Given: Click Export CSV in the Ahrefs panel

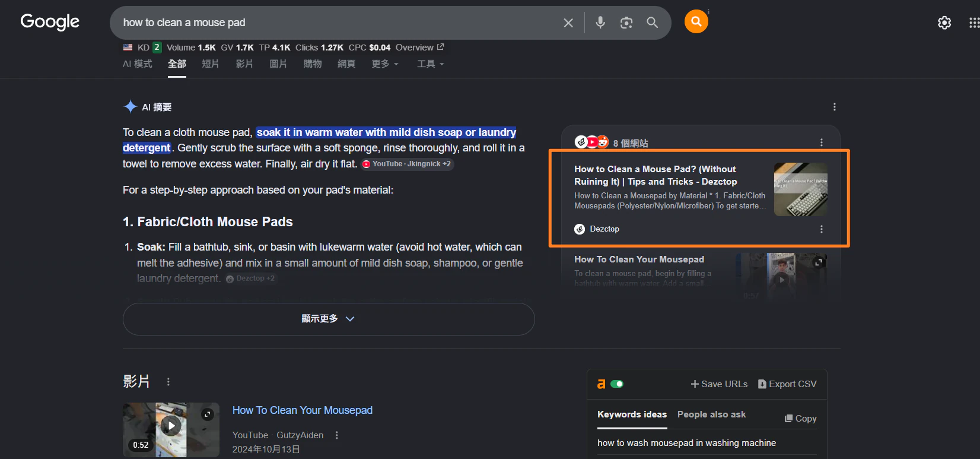Looking at the screenshot, I should [787, 384].
